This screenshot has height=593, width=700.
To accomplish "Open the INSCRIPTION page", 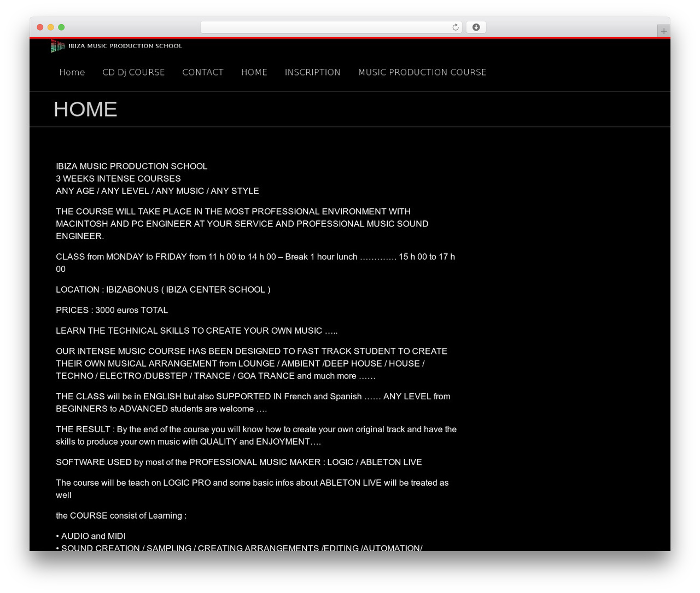I will (313, 72).
